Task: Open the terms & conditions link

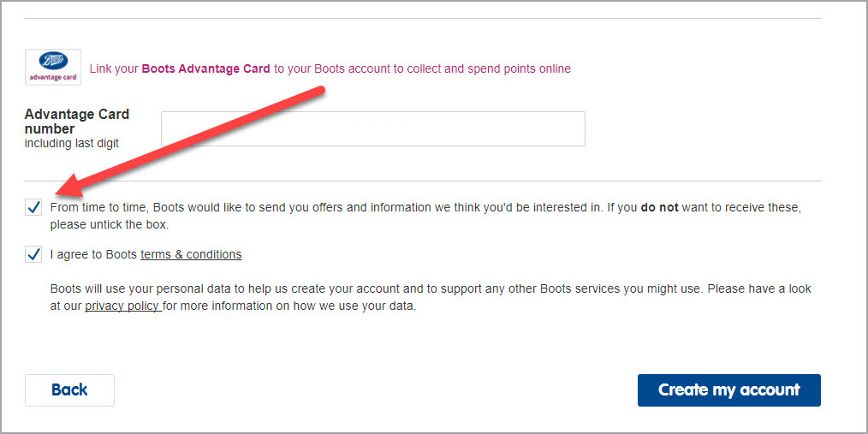Action: tap(191, 254)
